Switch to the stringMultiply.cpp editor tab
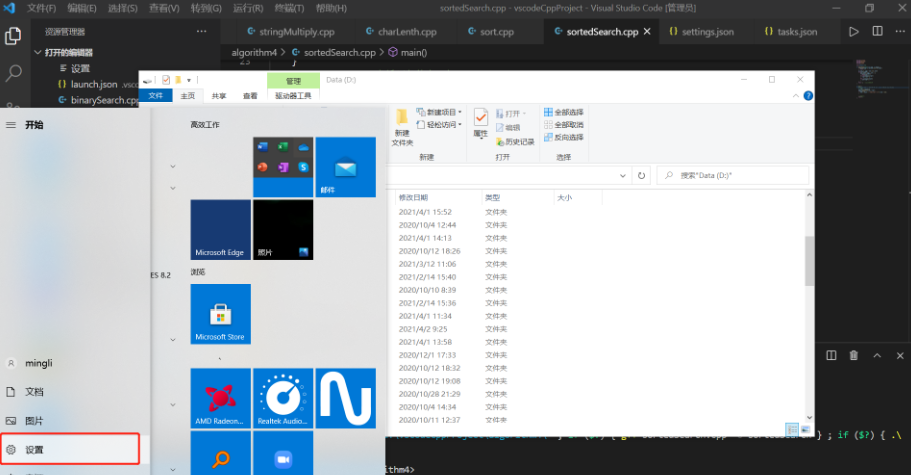Screen dimensions: 911x475 pyautogui.click(x=290, y=32)
